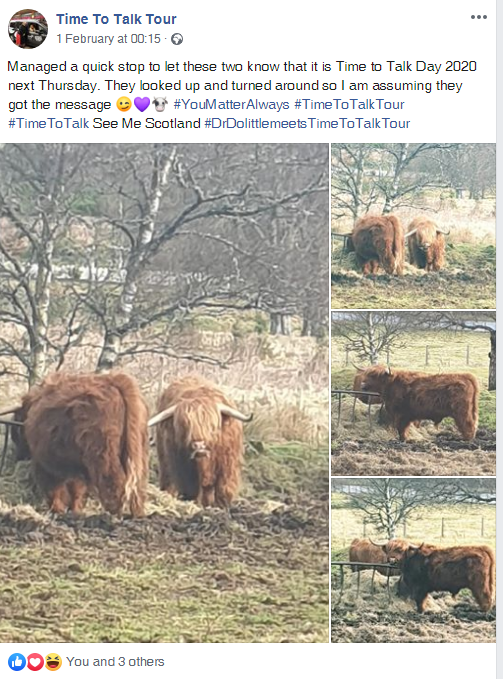This screenshot has width=503, height=679.
Task: Open the Time To Talk Tour page name
Action: (x=116, y=19)
